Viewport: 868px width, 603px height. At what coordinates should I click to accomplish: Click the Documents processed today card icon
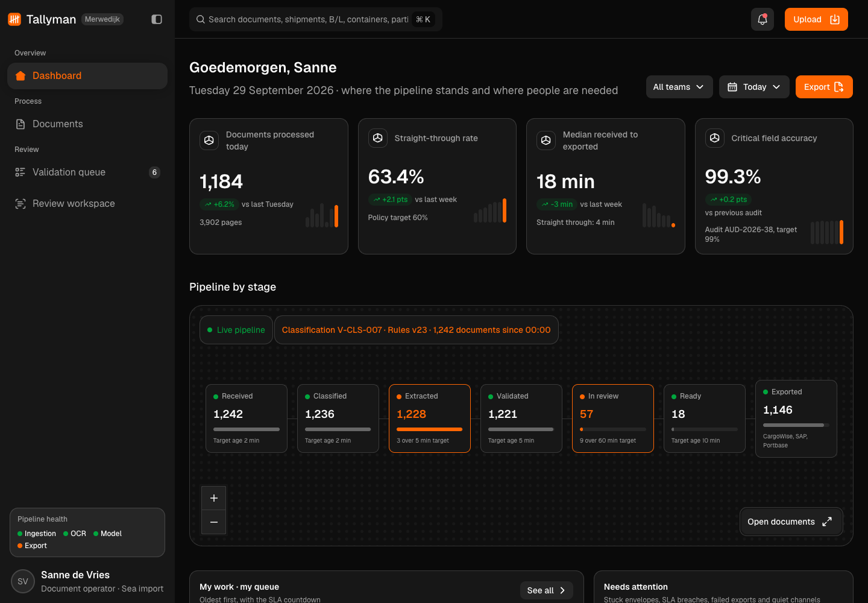[209, 140]
